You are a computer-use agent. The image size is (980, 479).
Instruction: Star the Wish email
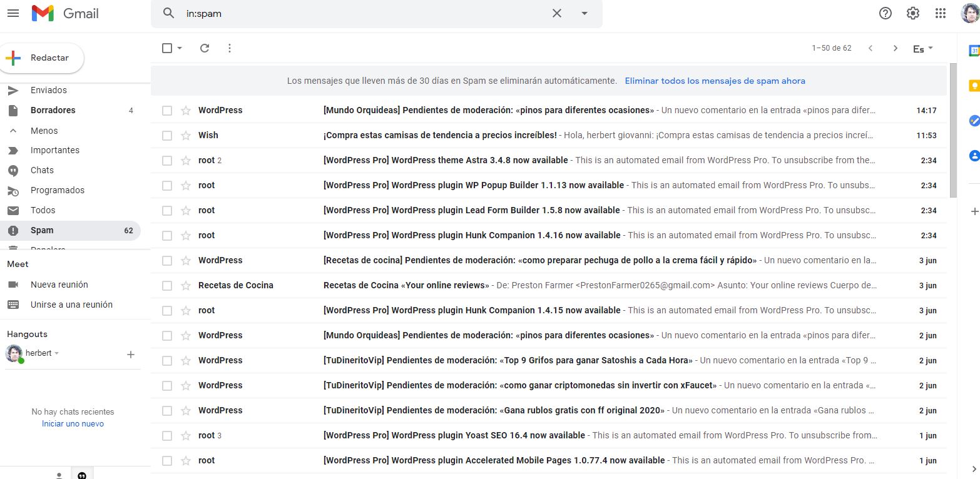point(186,136)
